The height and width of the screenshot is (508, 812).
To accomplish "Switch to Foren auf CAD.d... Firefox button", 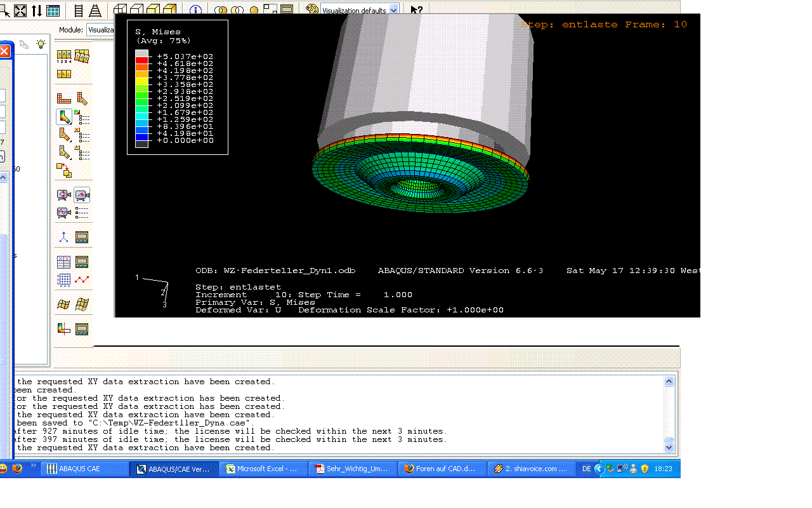I will (x=442, y=469).
